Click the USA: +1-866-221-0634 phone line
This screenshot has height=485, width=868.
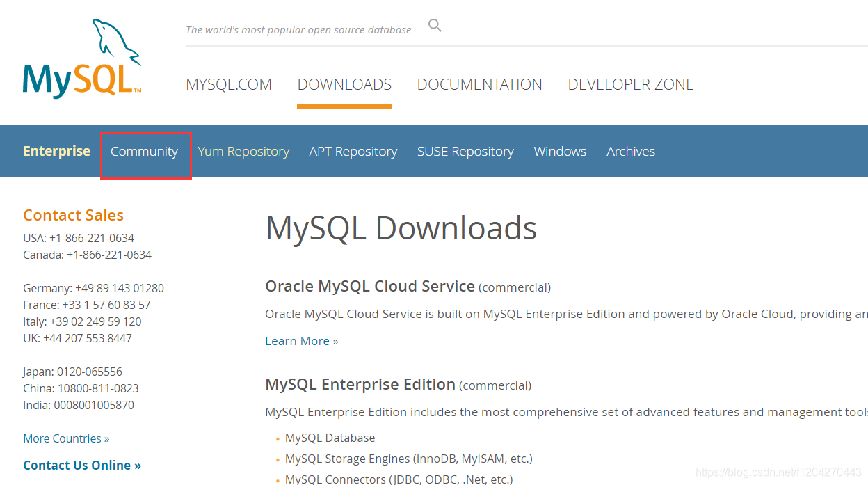79,238
